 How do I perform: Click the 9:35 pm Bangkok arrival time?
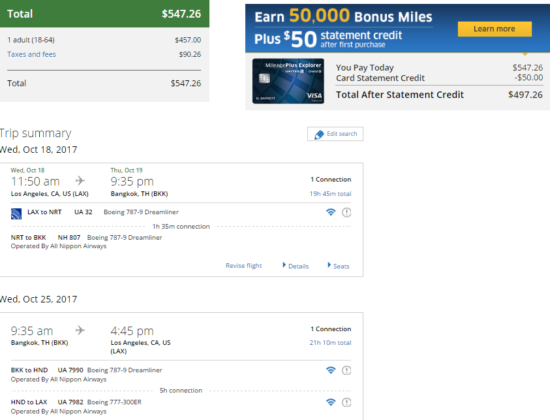(x=132, y=181)
